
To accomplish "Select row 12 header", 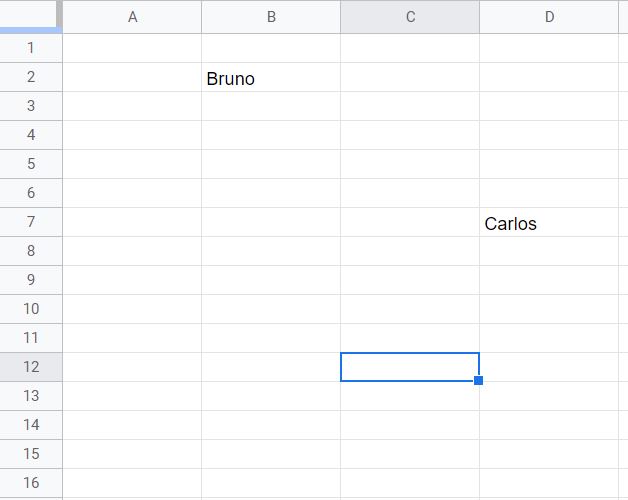I will [31, 367].
